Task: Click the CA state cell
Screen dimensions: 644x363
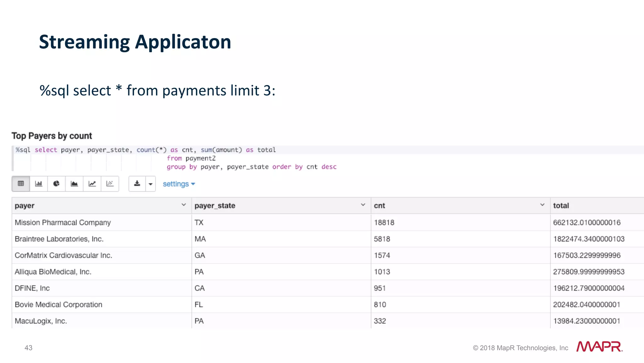Action: 281,288
